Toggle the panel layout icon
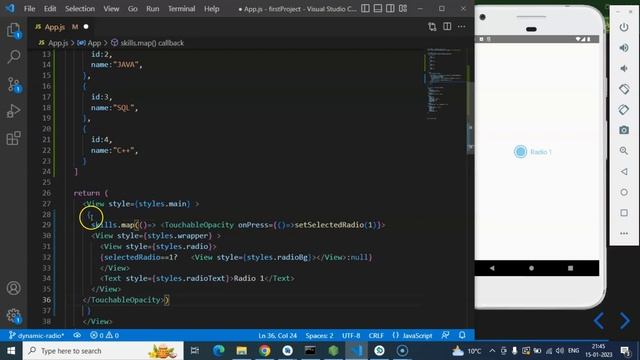The height and width of the screenshot is (360, 640). [378, 9]
